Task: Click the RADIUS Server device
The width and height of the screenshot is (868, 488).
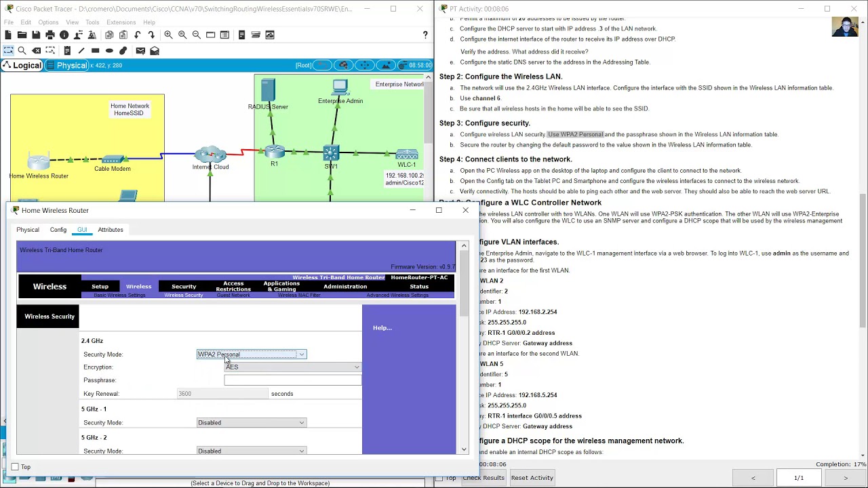Action: [x=268, y=90]
